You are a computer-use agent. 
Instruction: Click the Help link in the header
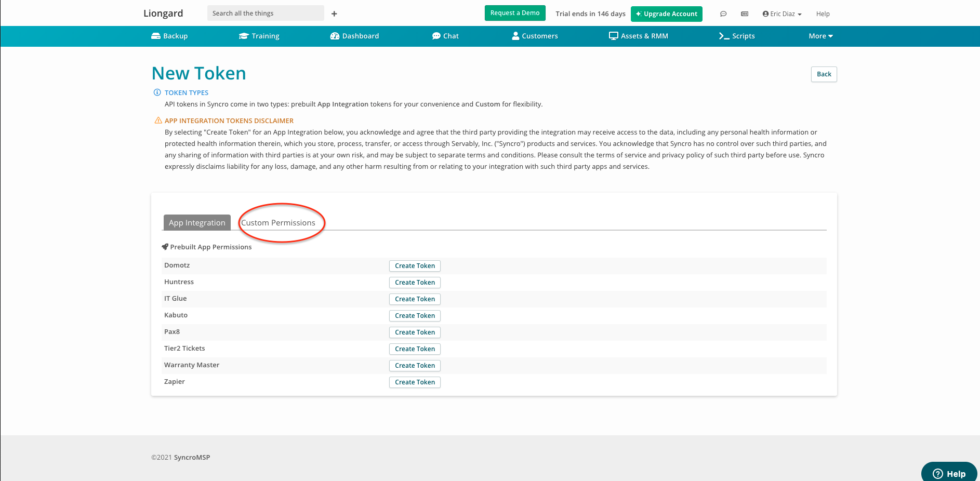[823, 14]
